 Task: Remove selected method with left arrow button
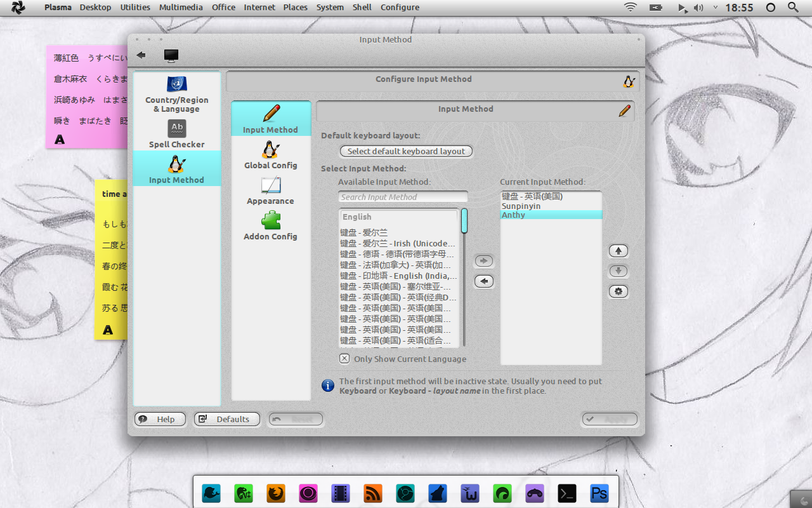484,281
